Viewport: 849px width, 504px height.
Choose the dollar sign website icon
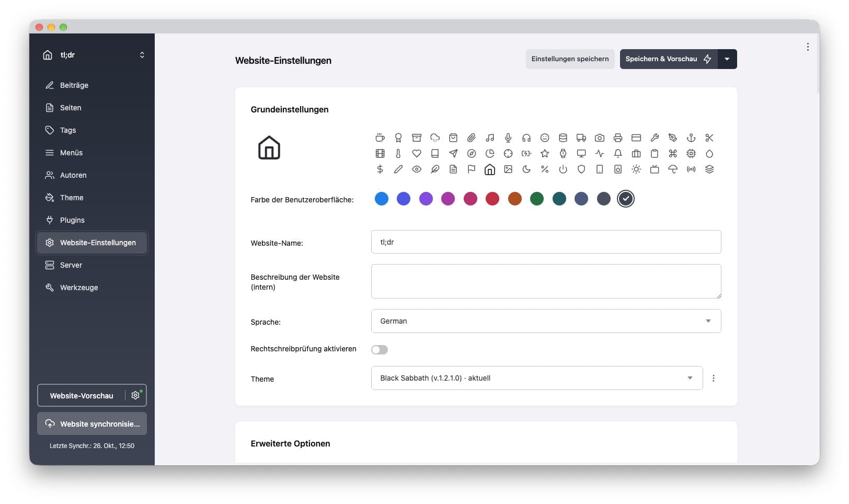pos(380,169)
